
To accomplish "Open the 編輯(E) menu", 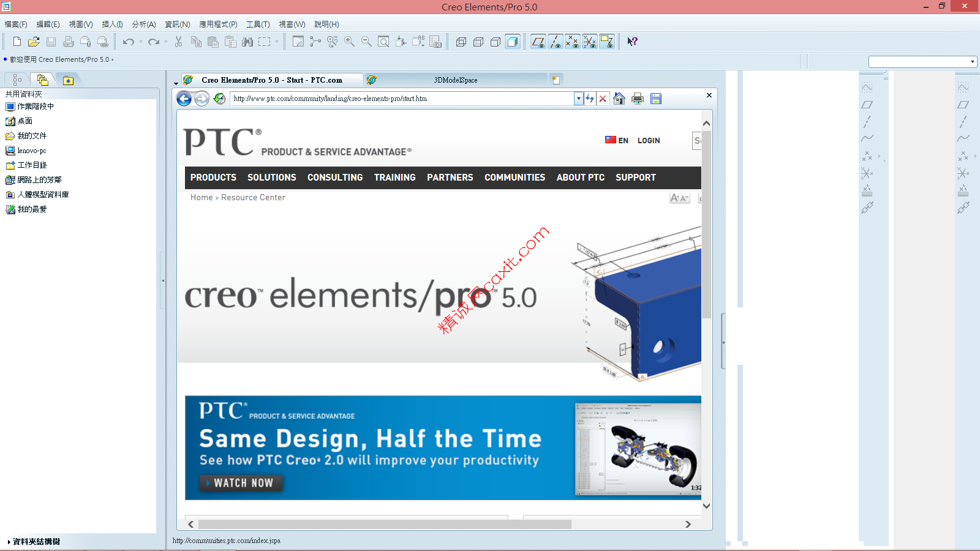I will [48, 24].
